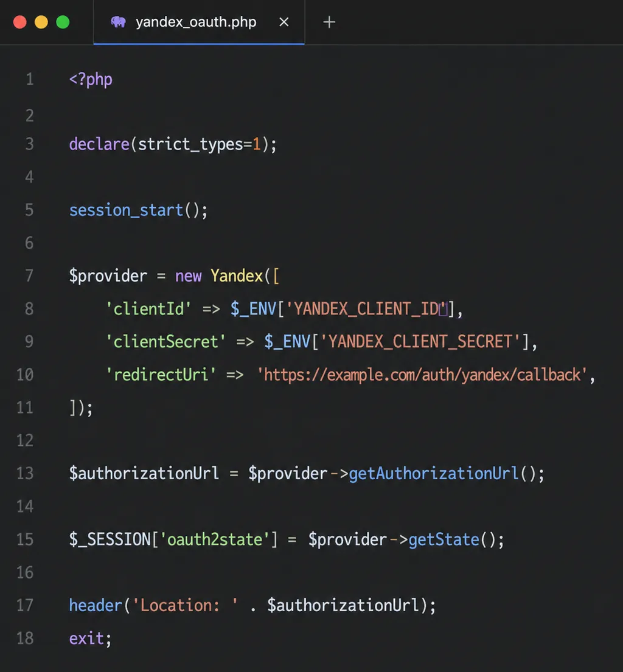Click the closing ]); on line 11
The height and width of the screenshot is (672, 623).
click(81, 408)
